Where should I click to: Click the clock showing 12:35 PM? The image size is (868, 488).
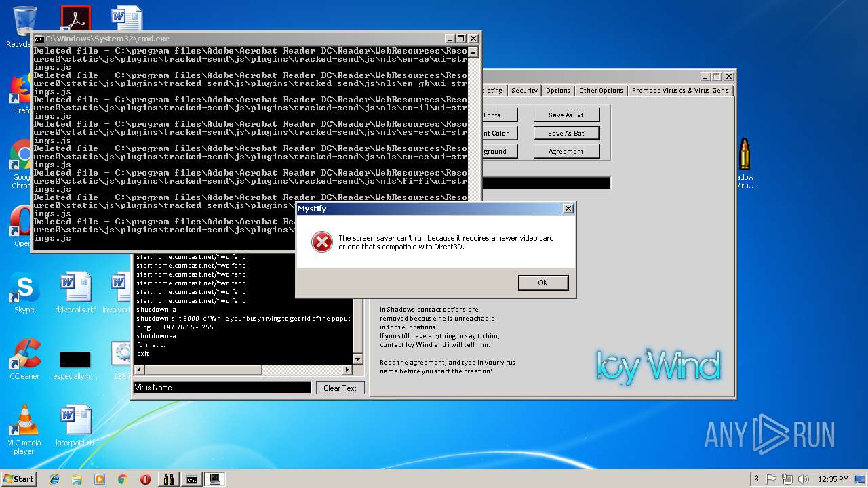pyautogui.click(x=833, y=479)
